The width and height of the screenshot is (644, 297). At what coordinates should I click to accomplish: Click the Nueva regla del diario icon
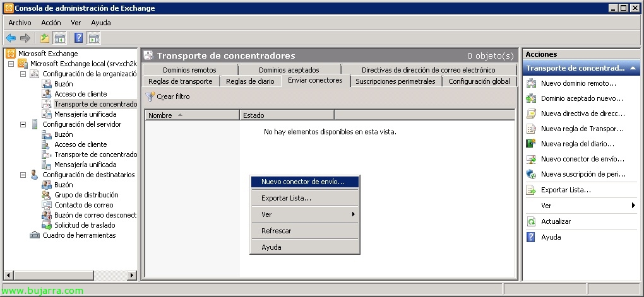531,144
